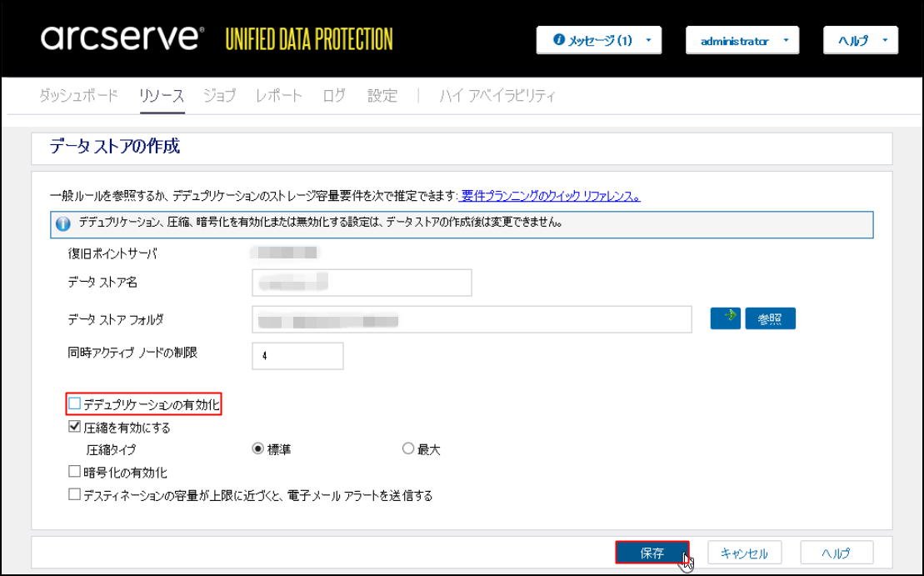Open the レポート tab
Screen dimensions: 924x576
(x=279, y=96)
